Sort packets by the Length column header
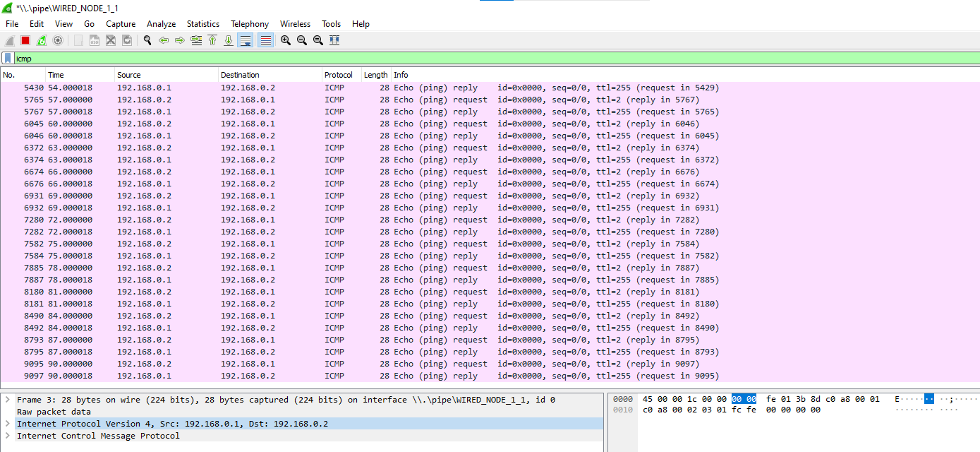Screen dimensions: 980x452 [x=375, y=75]
